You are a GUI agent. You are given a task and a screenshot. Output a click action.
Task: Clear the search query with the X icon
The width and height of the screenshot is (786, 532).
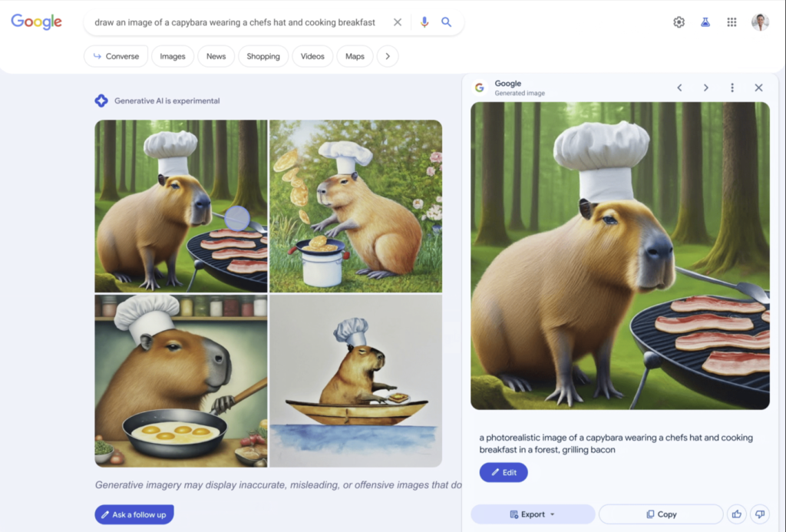pos(397,22)
